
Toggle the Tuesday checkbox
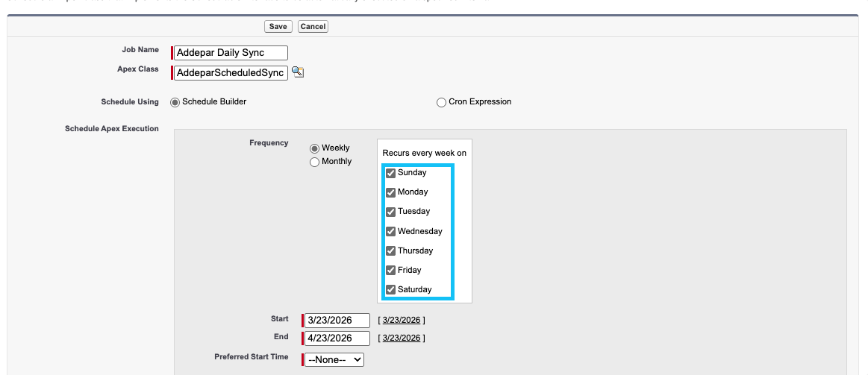tap(391, 212)
